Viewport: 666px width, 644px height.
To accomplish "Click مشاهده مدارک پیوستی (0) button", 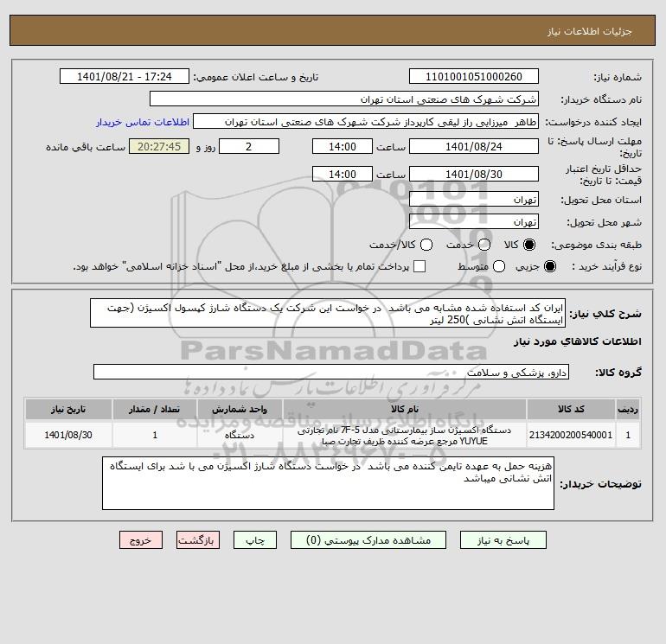I will click(x=368, y=540).
